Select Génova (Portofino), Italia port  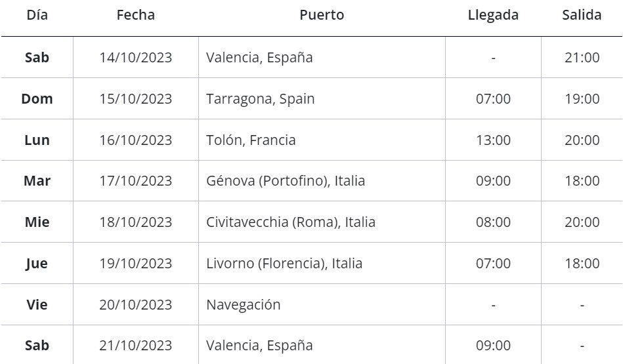click(x=286, y=181)
